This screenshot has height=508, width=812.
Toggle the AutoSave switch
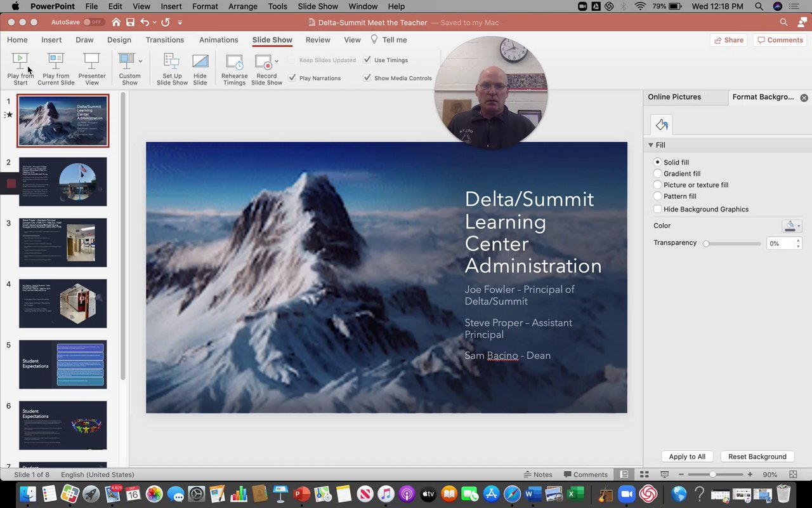tap(94, 22)
